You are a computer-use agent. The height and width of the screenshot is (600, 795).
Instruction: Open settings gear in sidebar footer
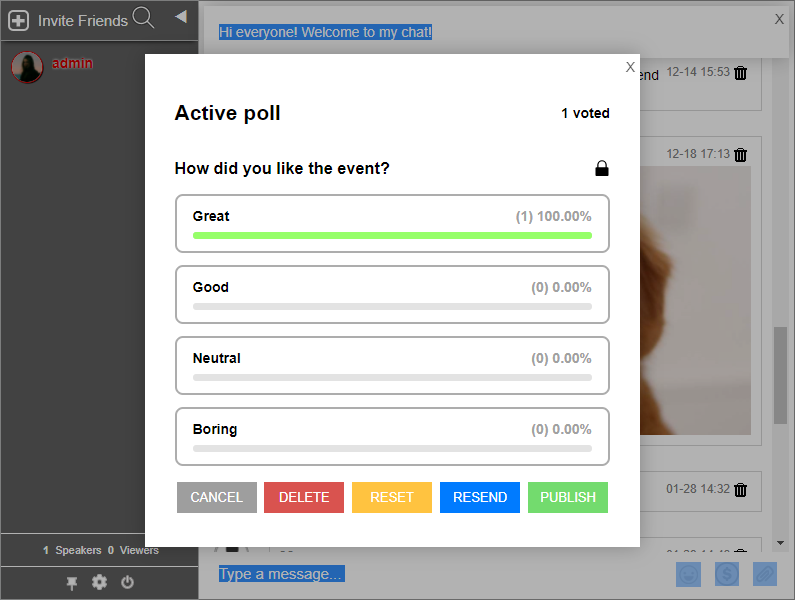click(99, 582)
